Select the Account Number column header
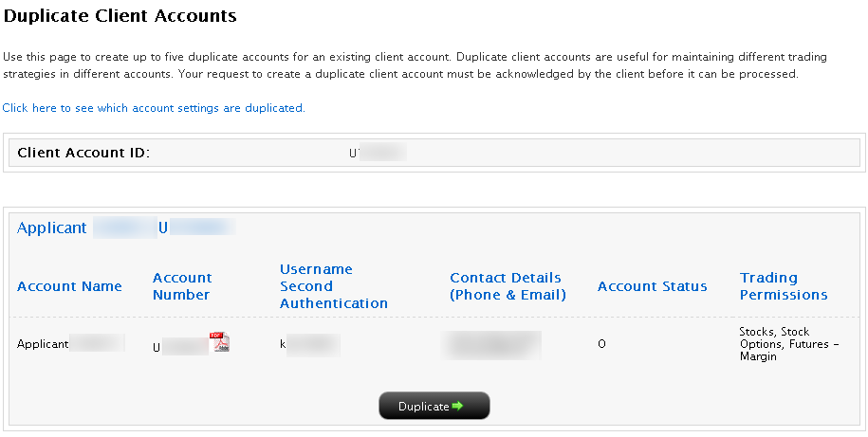 (182, 286)
